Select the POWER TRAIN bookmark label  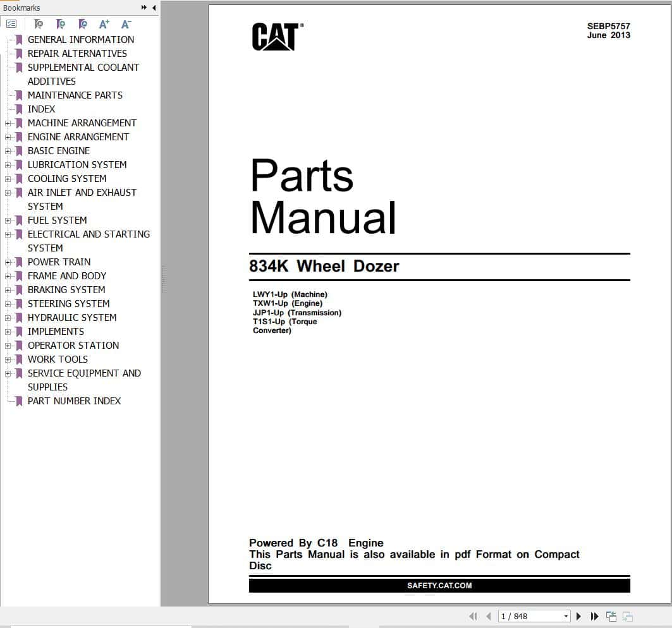coord(59,262)
